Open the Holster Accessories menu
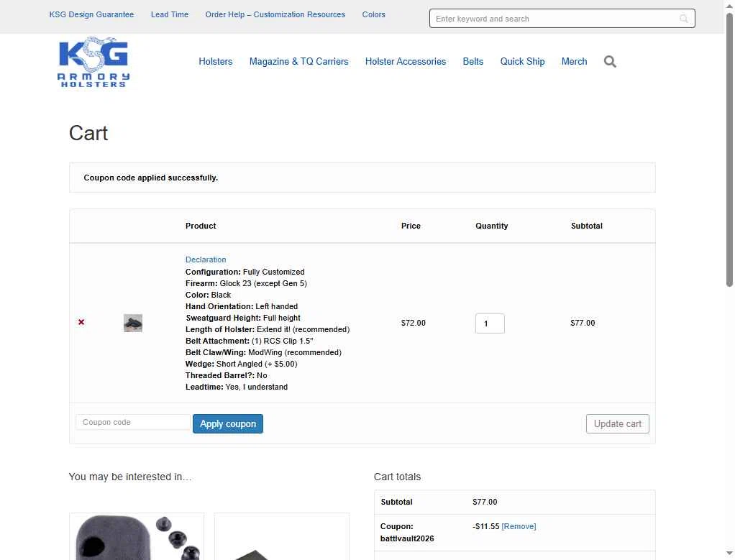The height and width of the screenshot is (560, 735). tap(406, 61)
